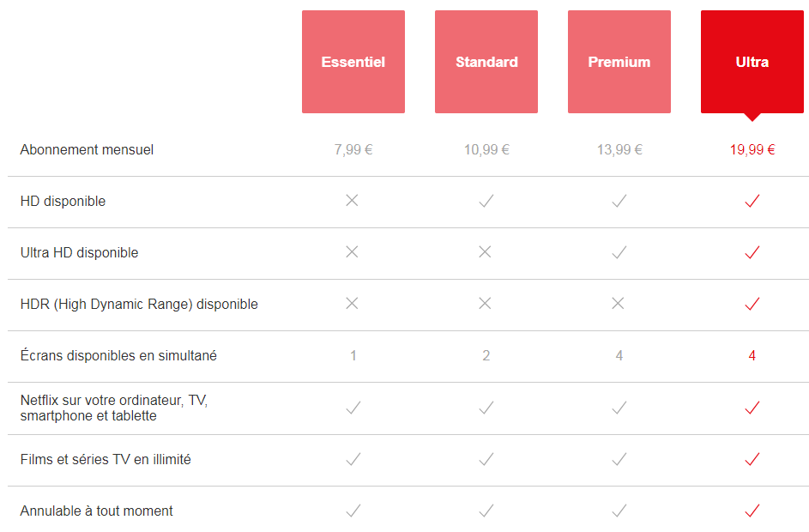Click the screen count 2 under Standard

486,355
